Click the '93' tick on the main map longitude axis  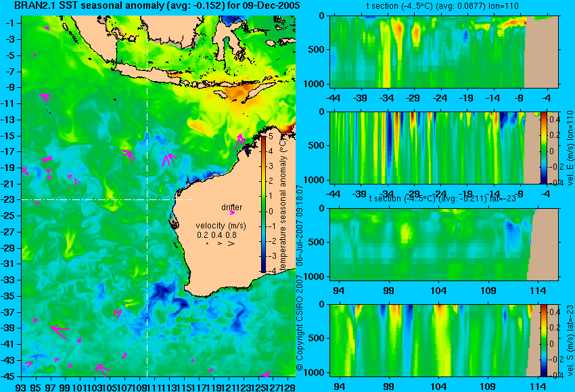pos(21,387)
